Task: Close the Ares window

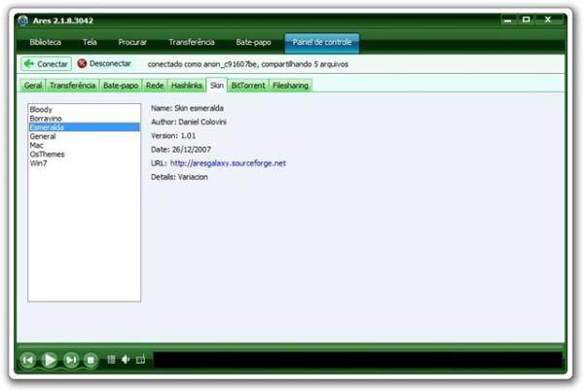Action: point(548,19)
